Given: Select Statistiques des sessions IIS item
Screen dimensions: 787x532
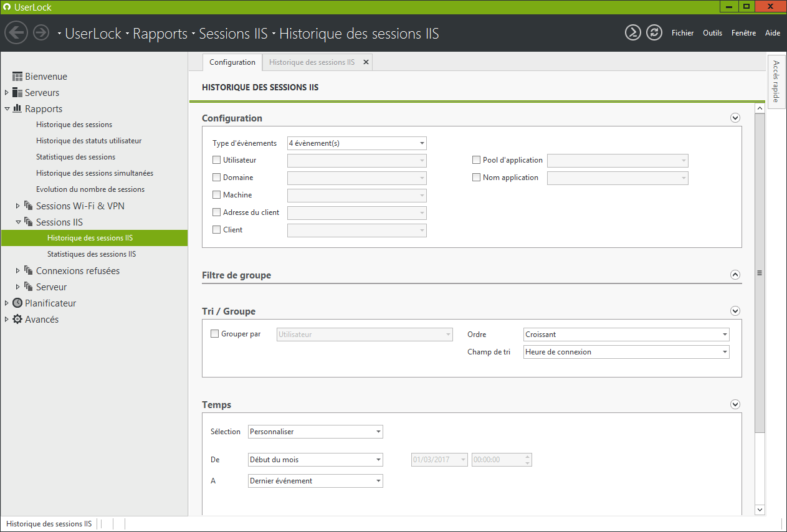Looking at the screenshot, I should click(x=92, y=254).
